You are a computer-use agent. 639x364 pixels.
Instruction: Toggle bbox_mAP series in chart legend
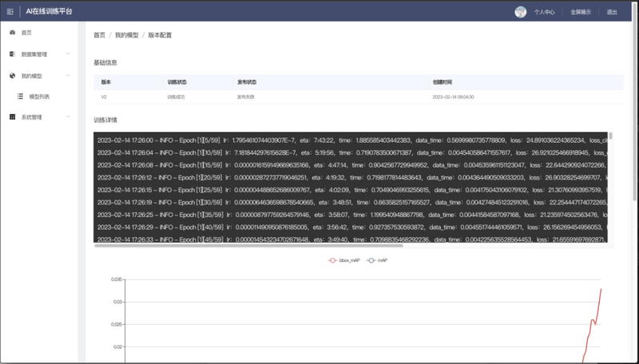tap(344, 260)
